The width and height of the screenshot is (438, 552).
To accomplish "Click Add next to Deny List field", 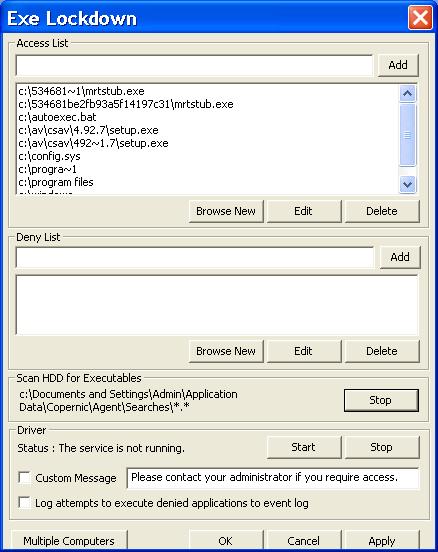I will (400, 257).
